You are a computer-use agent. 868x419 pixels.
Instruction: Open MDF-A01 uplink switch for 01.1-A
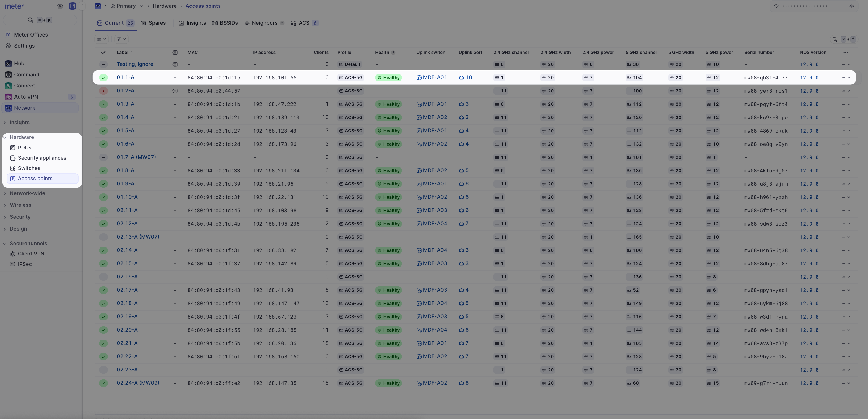(x=435, y=77)
